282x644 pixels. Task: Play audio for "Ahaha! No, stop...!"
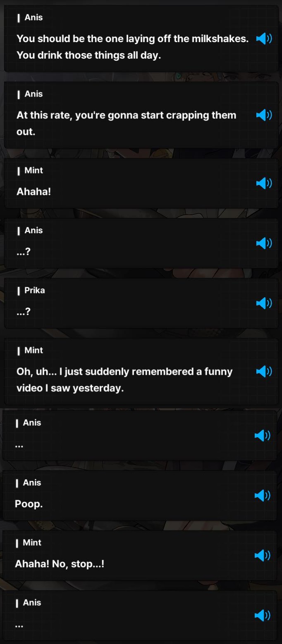point(262,555)
